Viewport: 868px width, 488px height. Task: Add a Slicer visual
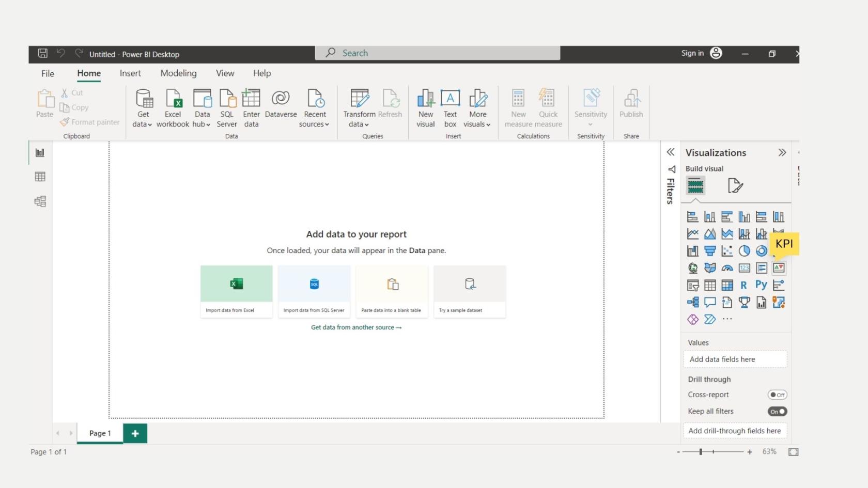(x=693, y=285)
